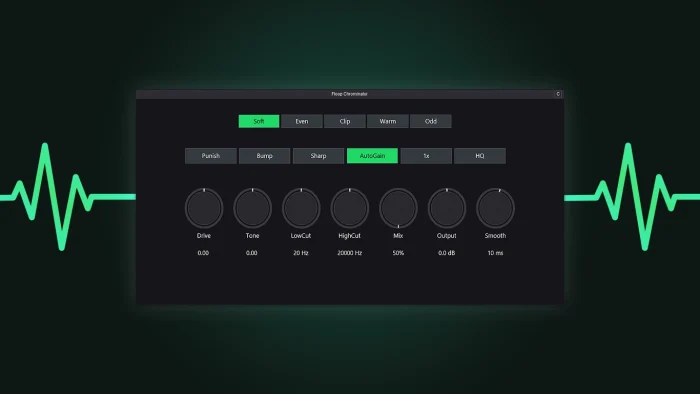Click the Tone knob

[253, 208]
